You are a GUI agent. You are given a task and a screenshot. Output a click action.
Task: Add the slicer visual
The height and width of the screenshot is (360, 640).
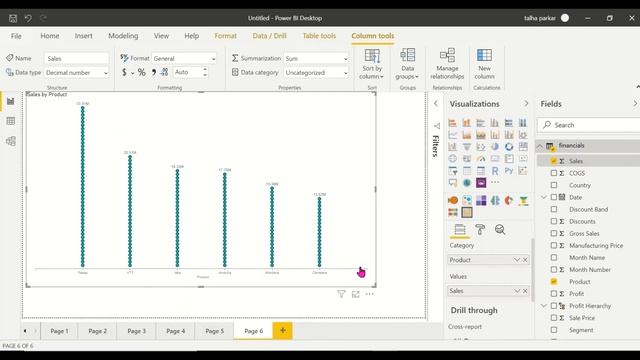[453, 171]
